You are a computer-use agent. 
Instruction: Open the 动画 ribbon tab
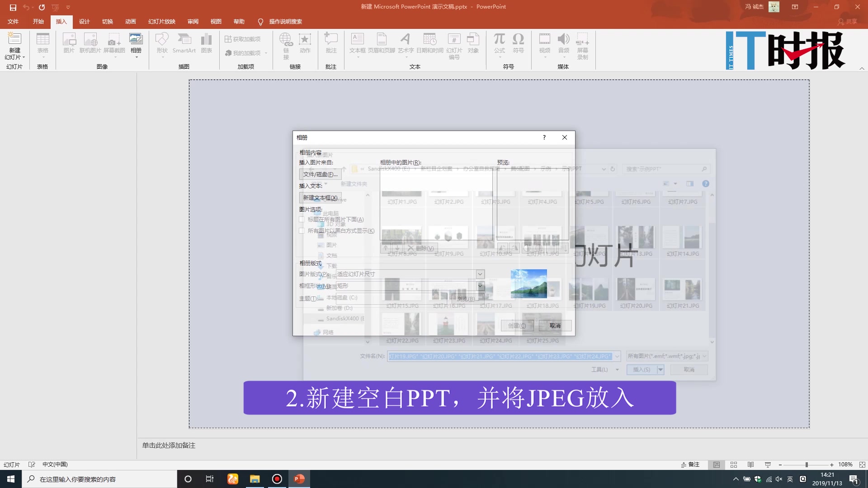click(x=130, y=21)
